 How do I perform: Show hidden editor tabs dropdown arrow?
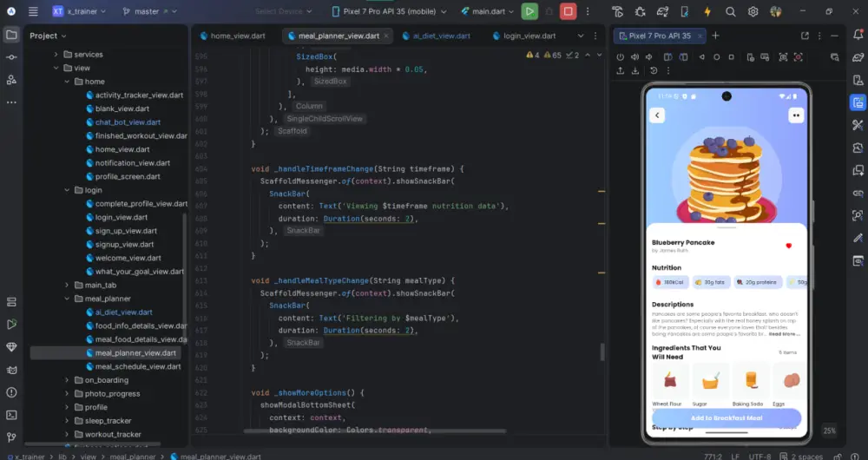click(x=580, y=36)
